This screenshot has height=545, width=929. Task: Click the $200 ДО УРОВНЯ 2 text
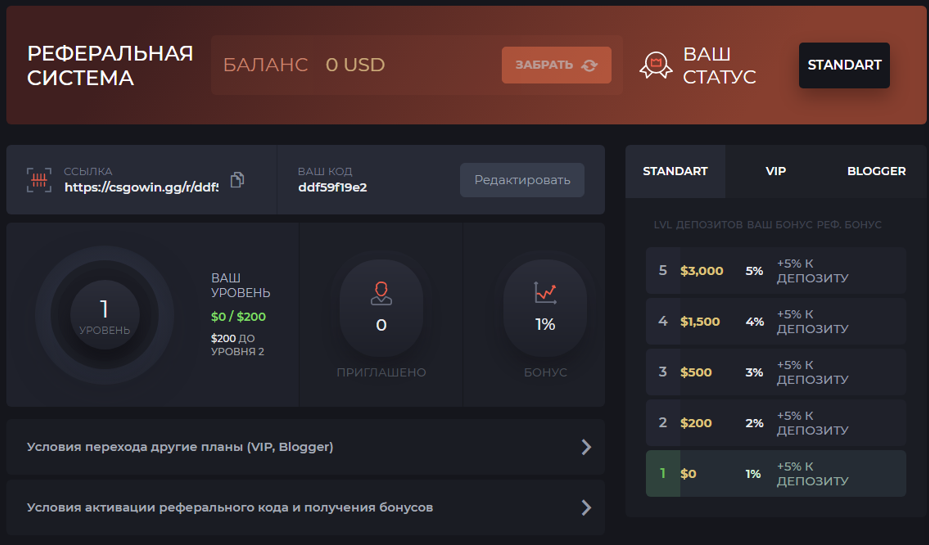[x=238, y=345]
